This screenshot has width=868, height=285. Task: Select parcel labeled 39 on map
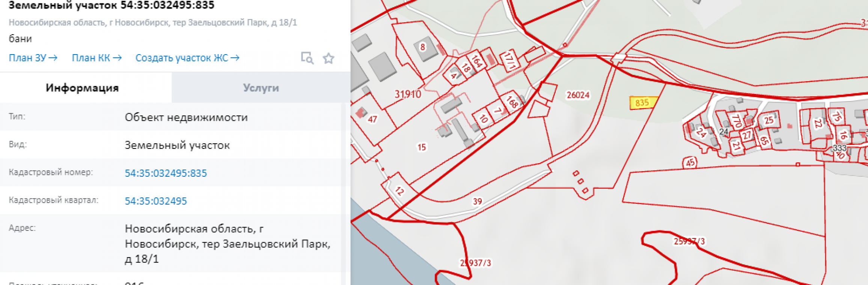click(477, 202)
